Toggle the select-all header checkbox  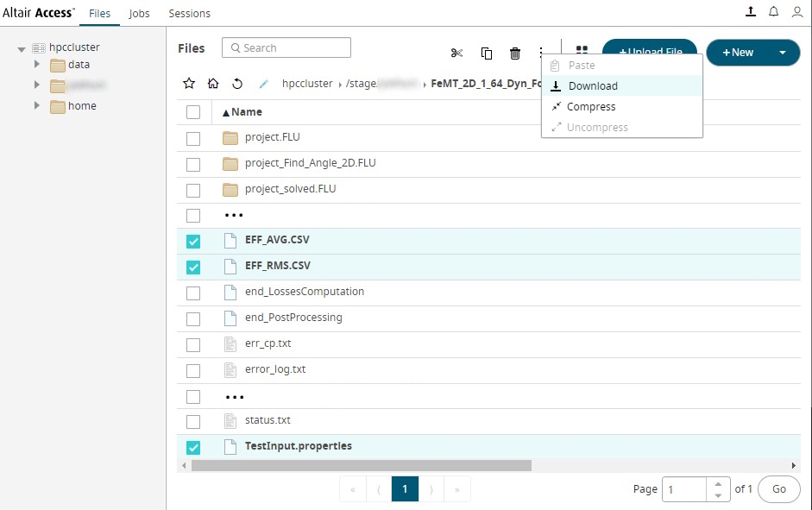pyautogui.click(x=193, y=112)
